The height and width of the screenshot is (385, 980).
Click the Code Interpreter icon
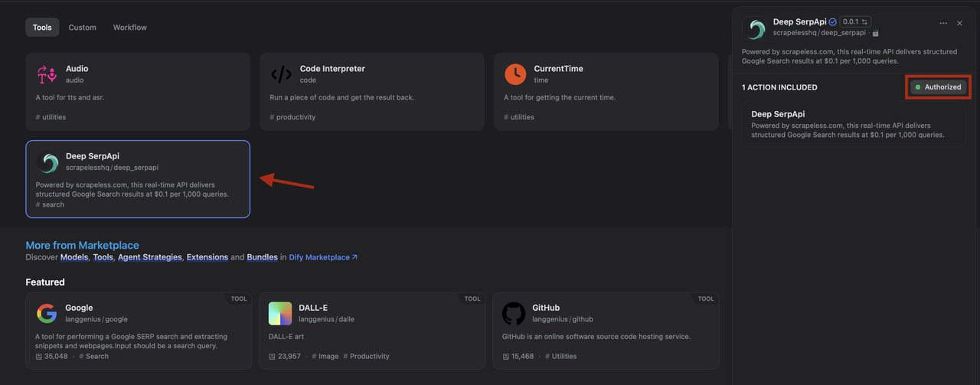(x=281, y=74)
